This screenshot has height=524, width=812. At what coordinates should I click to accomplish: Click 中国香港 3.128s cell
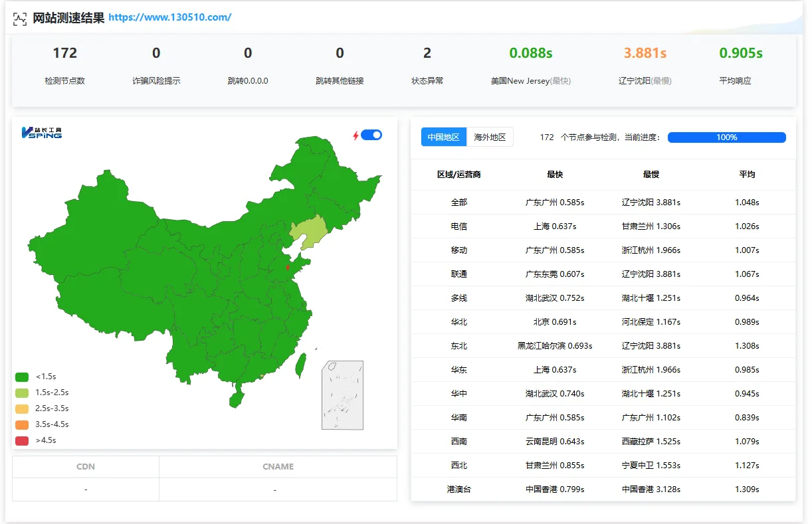pyautogui.click(x=651, y=489)
